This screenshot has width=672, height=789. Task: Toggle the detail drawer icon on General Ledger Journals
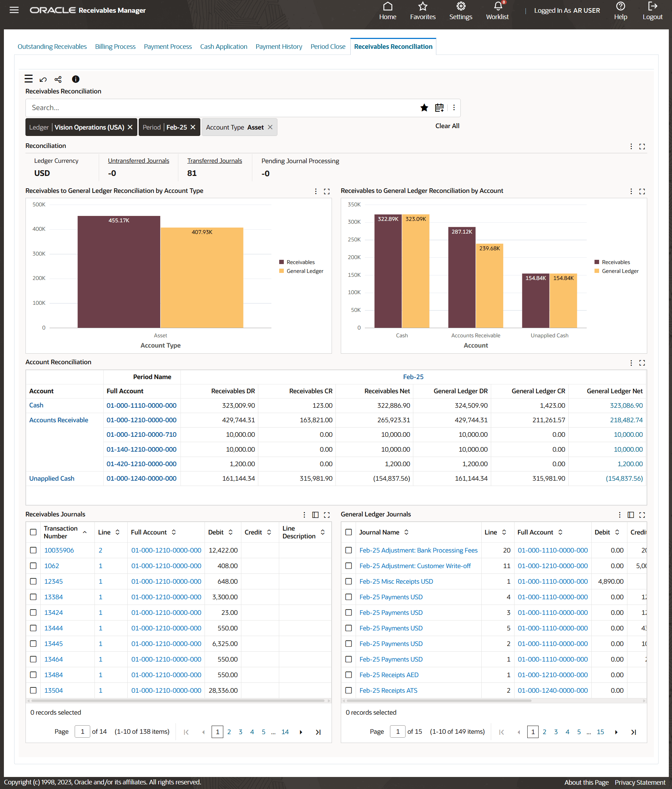pos(631,515)
